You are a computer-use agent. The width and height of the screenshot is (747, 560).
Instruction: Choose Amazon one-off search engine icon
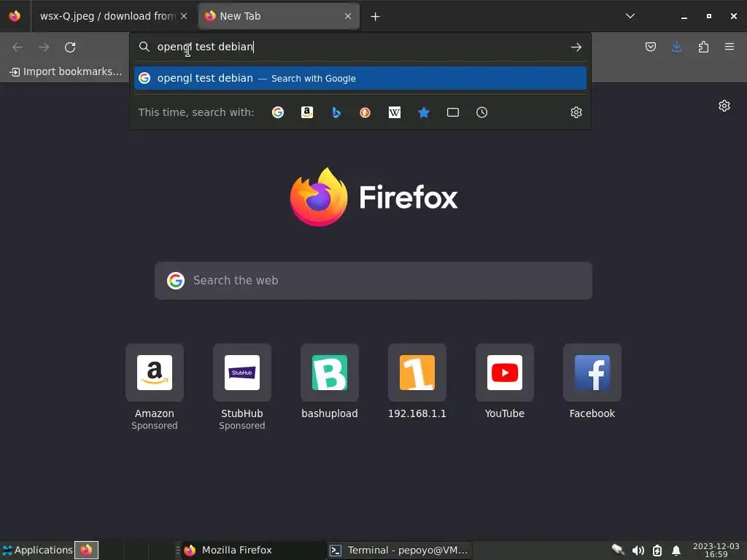[307, 112]
